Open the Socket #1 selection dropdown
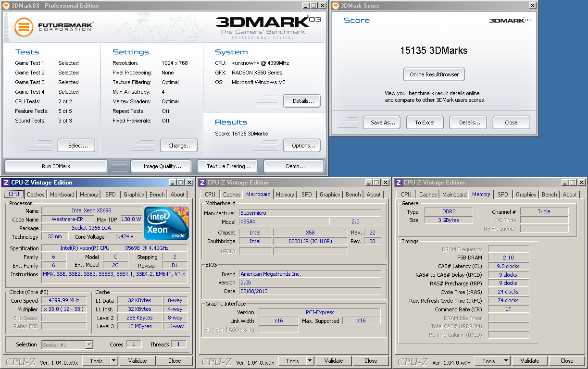Screen dimensions: 588x369 89,344
